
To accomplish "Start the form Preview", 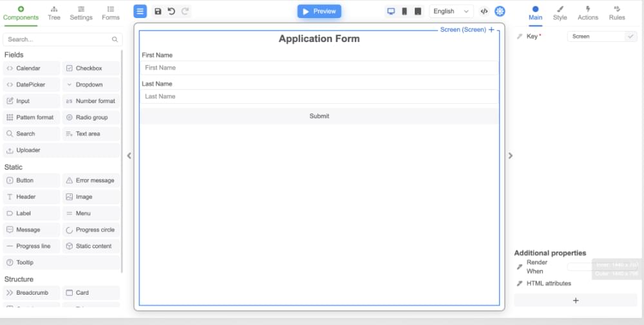I will click(319, 11).
